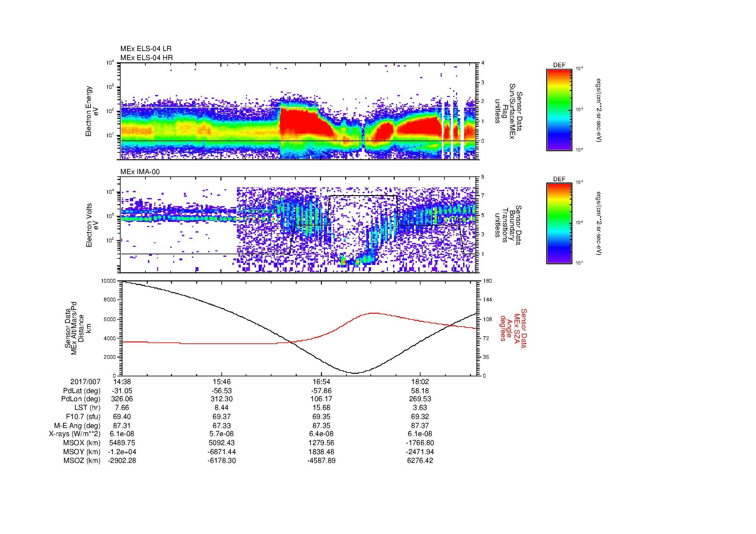Click the LST value '15.68'
The width and height of the screenshot is (756, 534).
321,408
